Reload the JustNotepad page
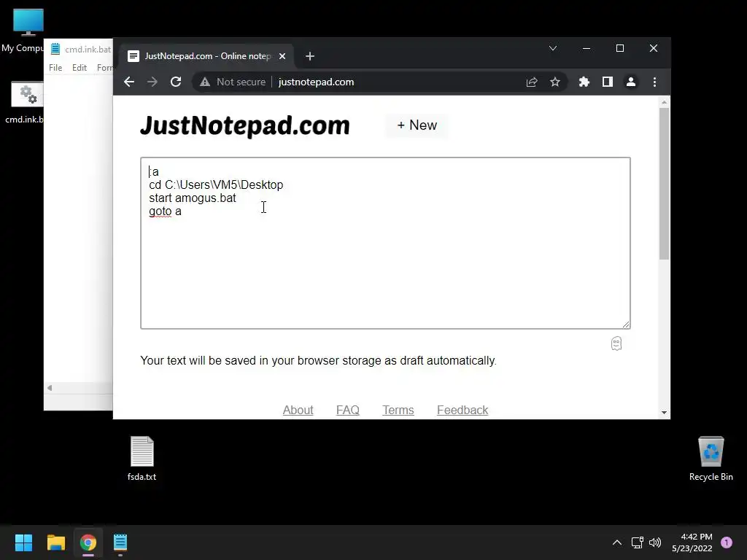The height and width of the screenshot is (560, 747). (x=176, y=82)
